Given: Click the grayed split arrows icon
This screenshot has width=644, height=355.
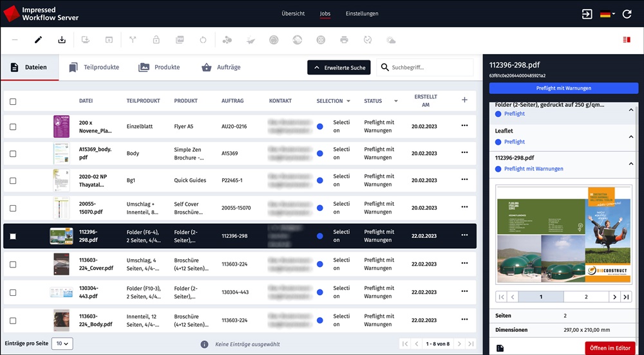Looking at the screenshot, I should click(x=133, y=40).
